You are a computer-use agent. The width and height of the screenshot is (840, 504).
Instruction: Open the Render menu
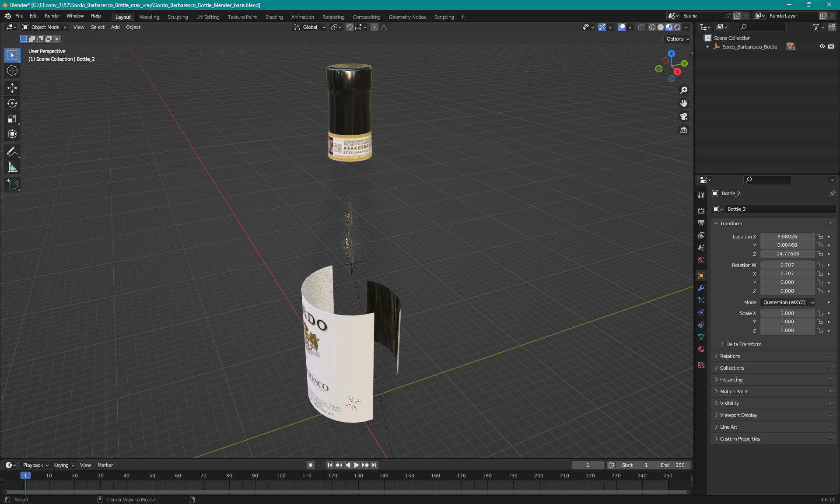click(52, 16)
